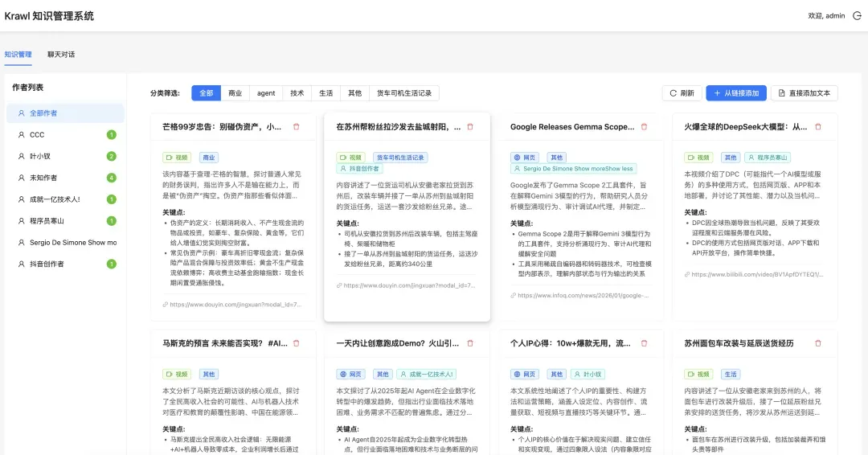This screenshot has width=868, height=455.
Task: Click the 直接添加文本 button
Action: tap(804, 93)
